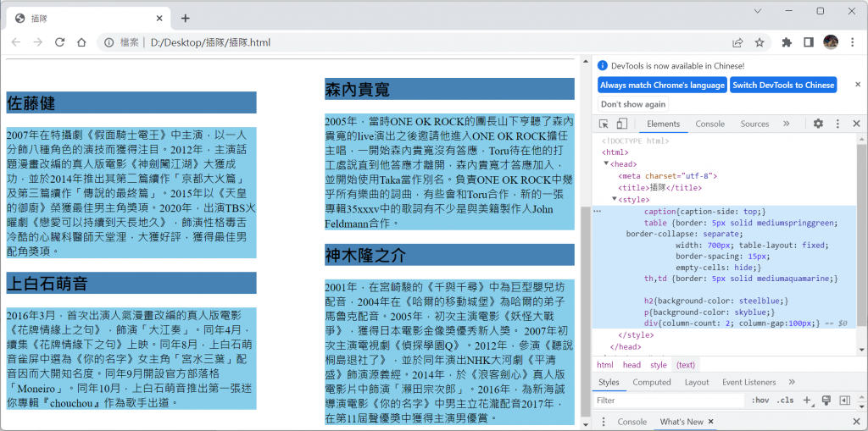Switch to the drawer Console tab

pos(632,422)
